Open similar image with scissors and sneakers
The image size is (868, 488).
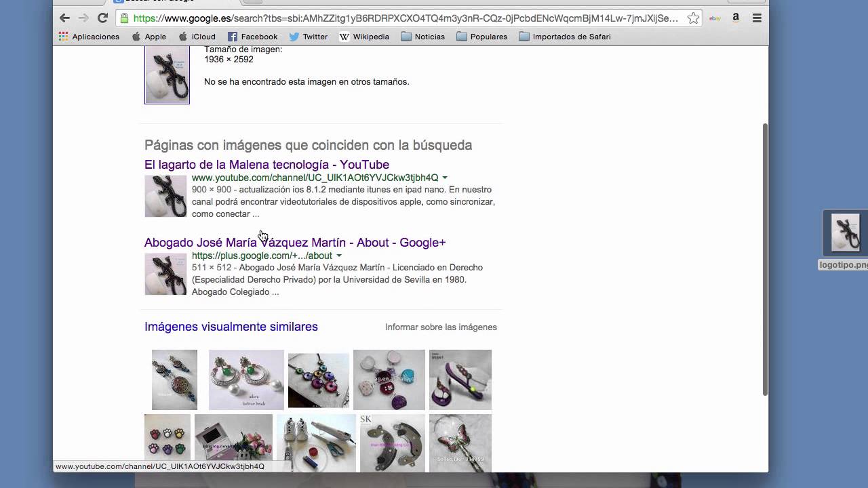[x=316, y=443]
